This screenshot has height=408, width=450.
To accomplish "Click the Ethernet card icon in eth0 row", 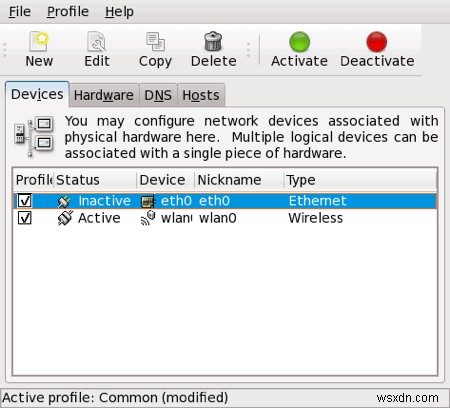I will coord(148,201).
